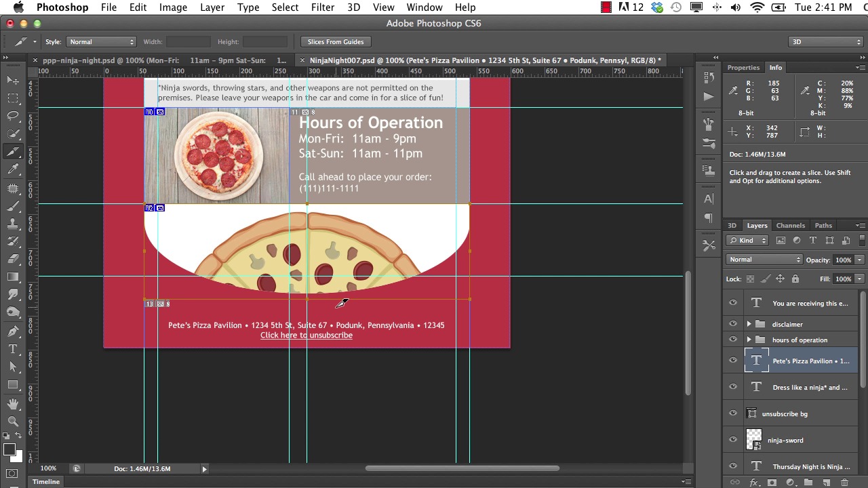868x488 pixels.
Task: Pick the Eyedropper tool
Action: tap(13, 169)
